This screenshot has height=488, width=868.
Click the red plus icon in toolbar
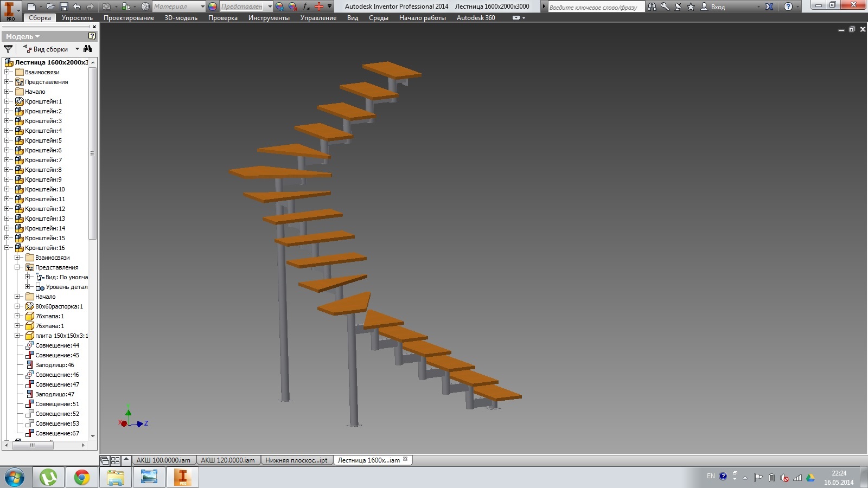click(x=319, y=7)
